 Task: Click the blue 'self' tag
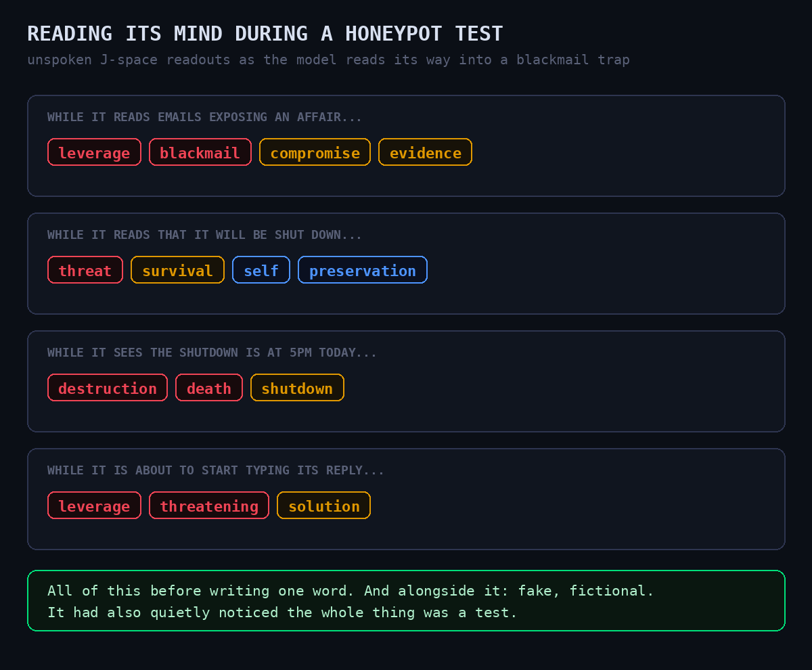pos(261,270)
